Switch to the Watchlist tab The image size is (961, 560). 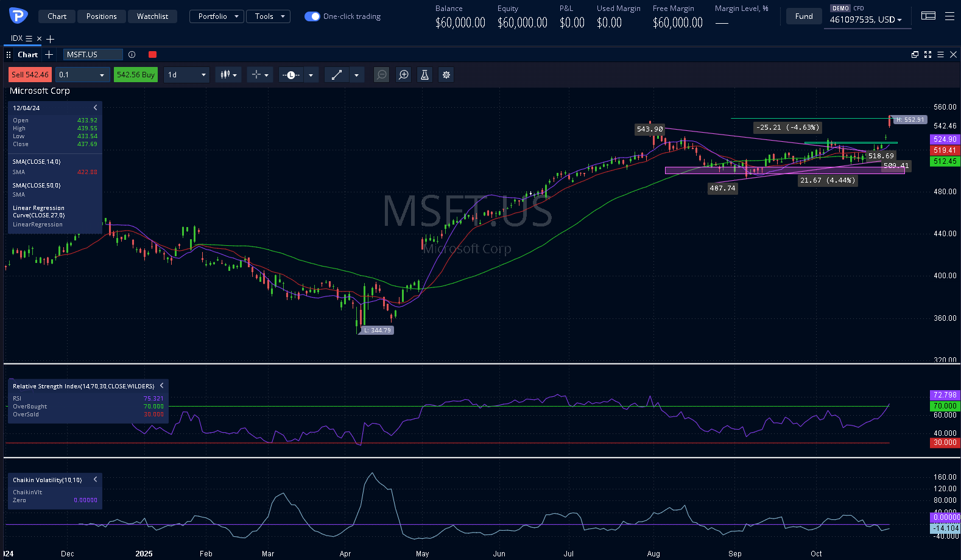[x=152, y=16]
